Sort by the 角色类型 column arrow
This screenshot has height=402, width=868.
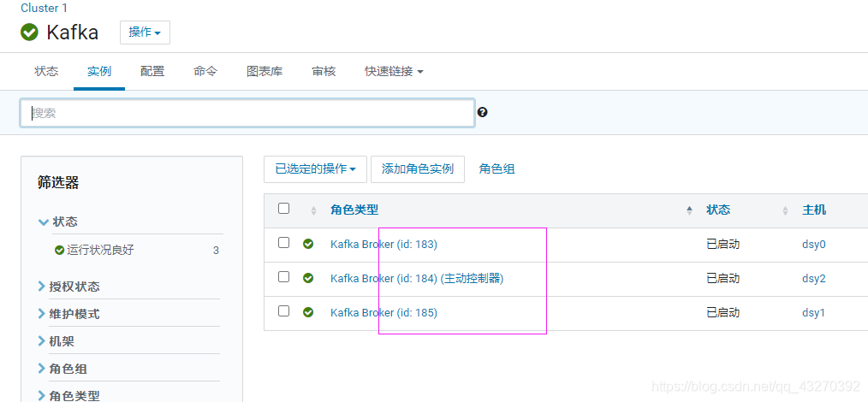(x=689, y=210)
